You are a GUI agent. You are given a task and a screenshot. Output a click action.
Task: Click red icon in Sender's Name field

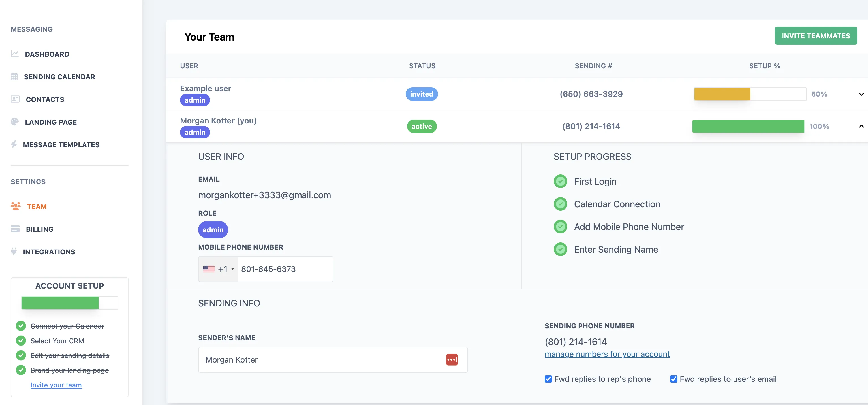(452, 359)
